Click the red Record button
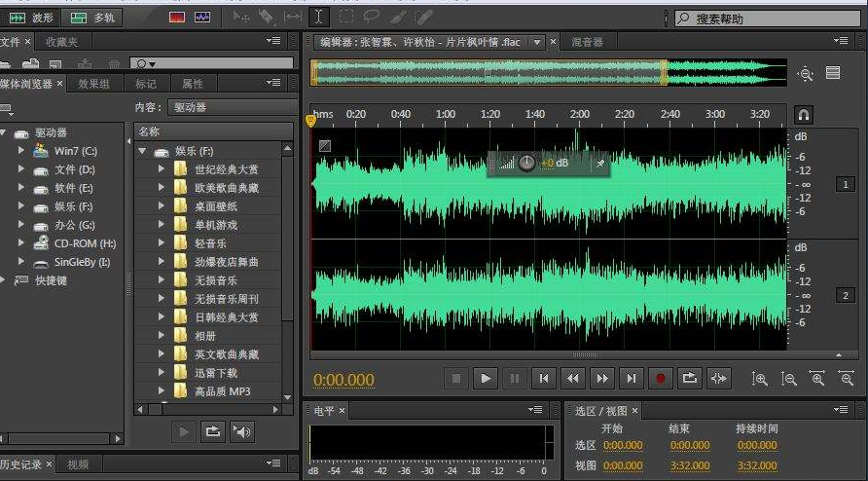The height and width of the screenshot is (481, 868). point(661,378)
